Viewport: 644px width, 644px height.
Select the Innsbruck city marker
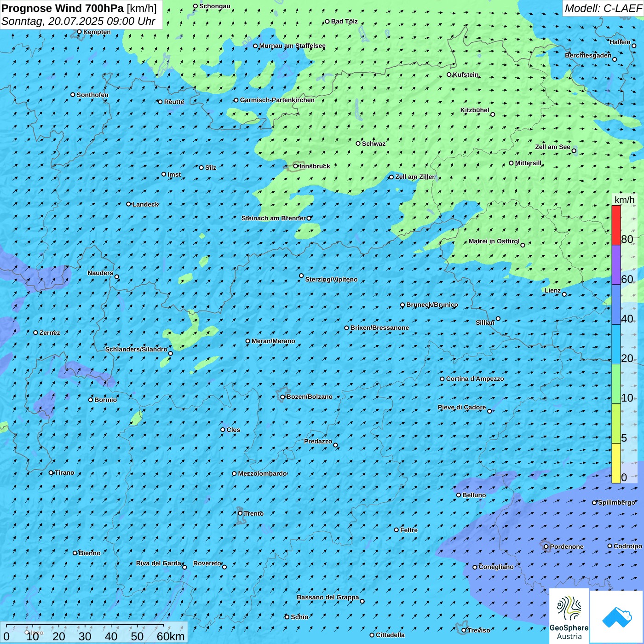point(296,166)
